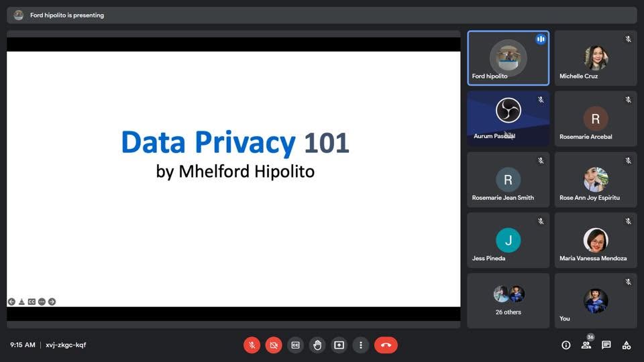644x362 pixels.
Task: Click muted mic icon on Aurum Pascual tile
Action: coord(541,100)
